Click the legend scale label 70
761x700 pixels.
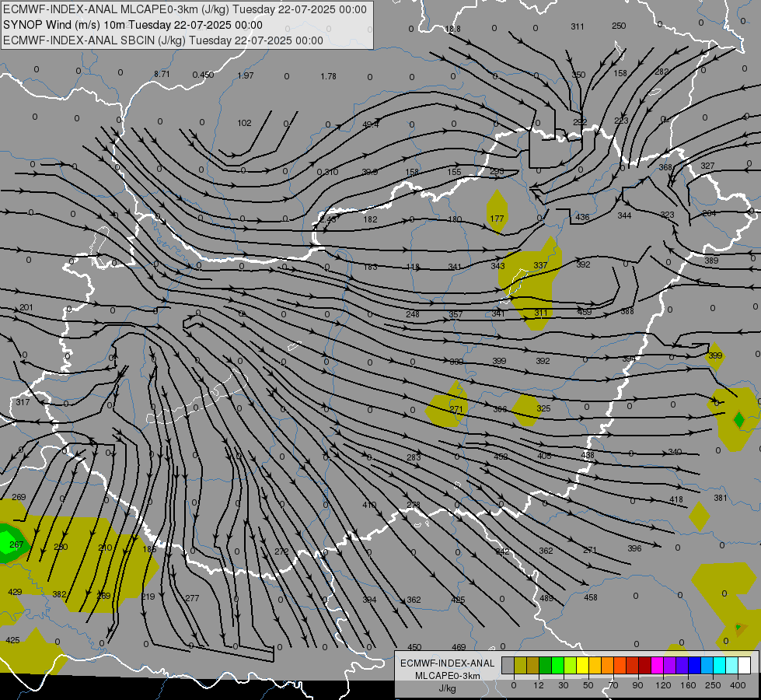[x=613, y=685]
